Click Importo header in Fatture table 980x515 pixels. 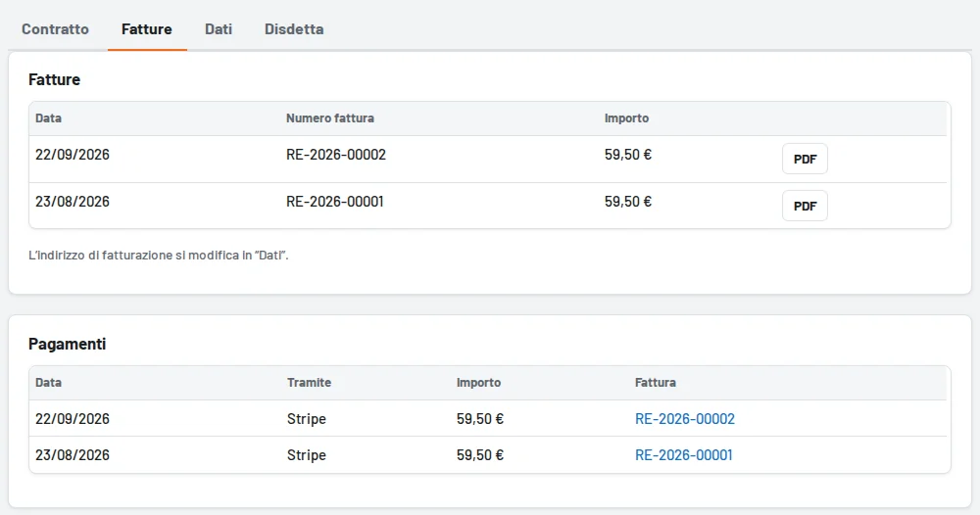pyautogui.click(x=626, y=118)
